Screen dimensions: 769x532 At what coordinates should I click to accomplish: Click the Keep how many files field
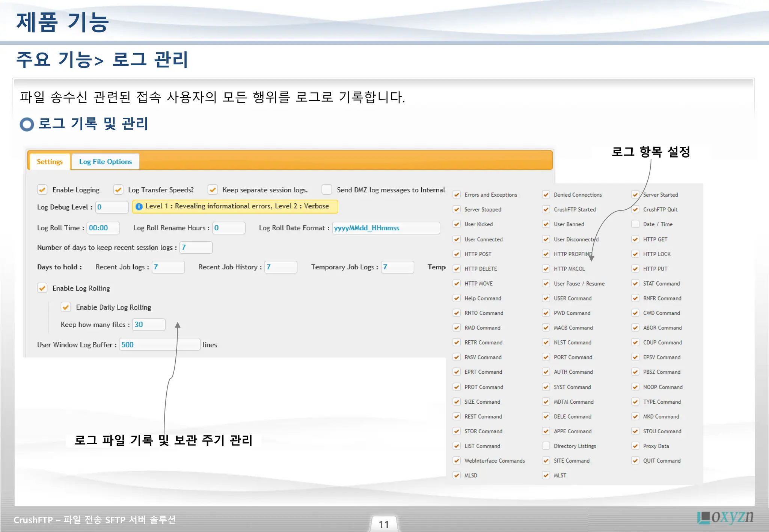(149, 325)
